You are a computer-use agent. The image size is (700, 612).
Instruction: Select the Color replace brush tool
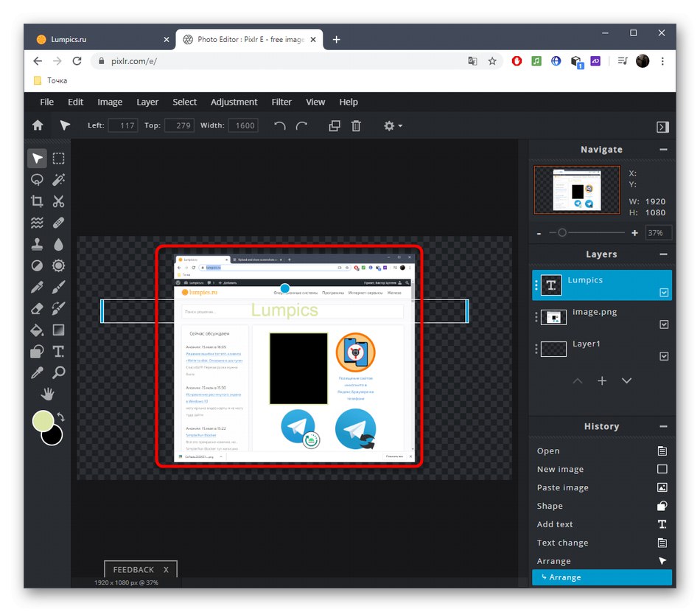(58, 308)
